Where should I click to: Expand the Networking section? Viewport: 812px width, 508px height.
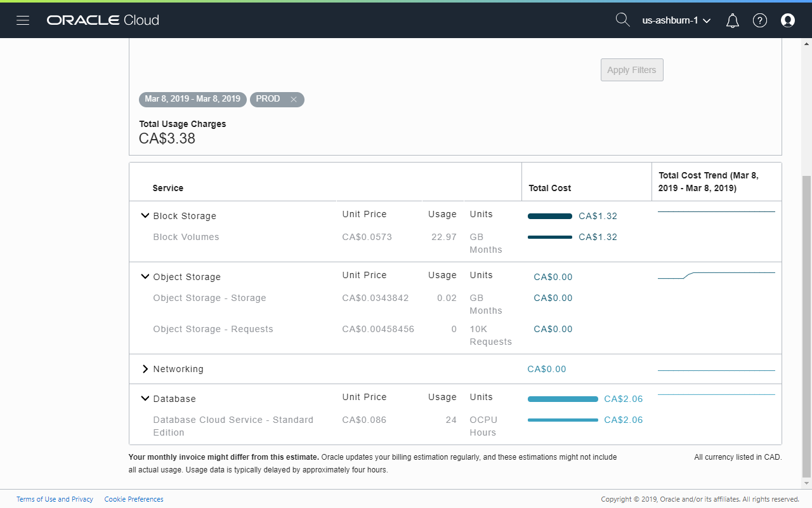click(145, 369)
